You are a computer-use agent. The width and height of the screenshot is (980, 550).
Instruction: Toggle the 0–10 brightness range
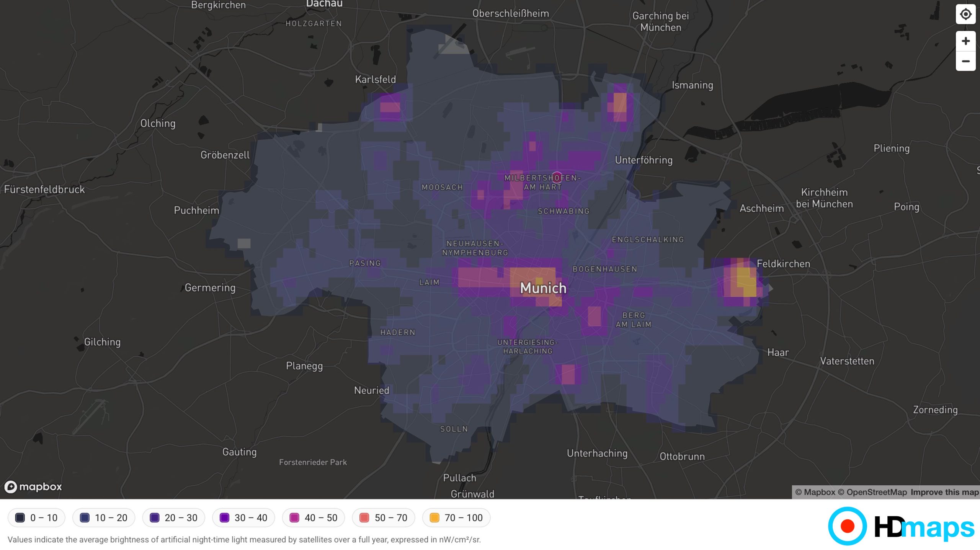pos(36,517)
